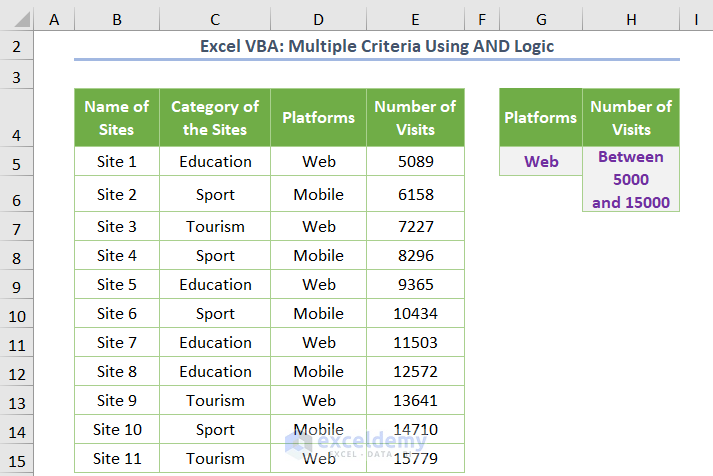
Task: Select 'Category of the Sites' header cell
Action: click(x=215, y=118)
